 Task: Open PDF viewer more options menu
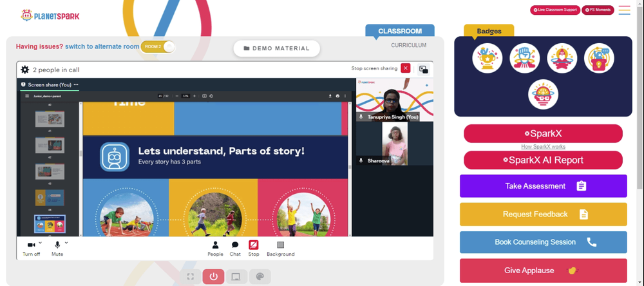tap(345, 96)
